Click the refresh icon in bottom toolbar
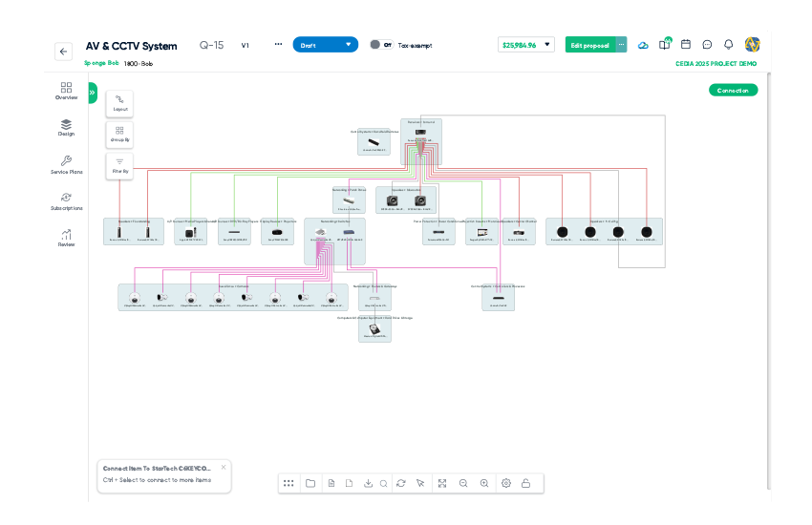This screenshot has width=812, height=525. [400, 483]
